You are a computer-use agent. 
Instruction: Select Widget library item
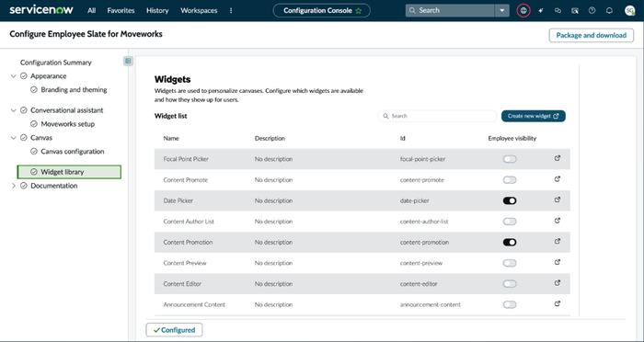click(x=69, y=172)
